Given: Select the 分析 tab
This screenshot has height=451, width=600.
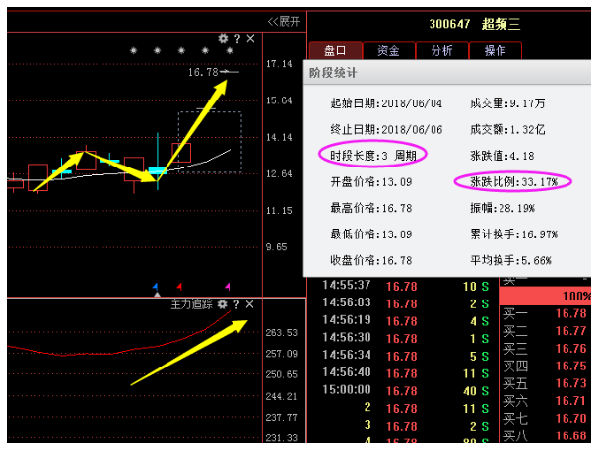Looking at the screenshot, I should pos(441,50).
